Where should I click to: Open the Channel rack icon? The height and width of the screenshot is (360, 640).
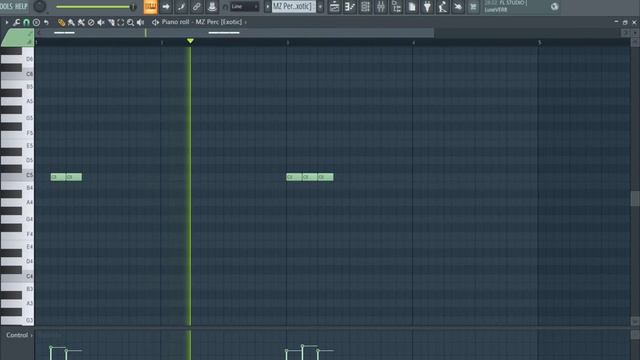365,7
